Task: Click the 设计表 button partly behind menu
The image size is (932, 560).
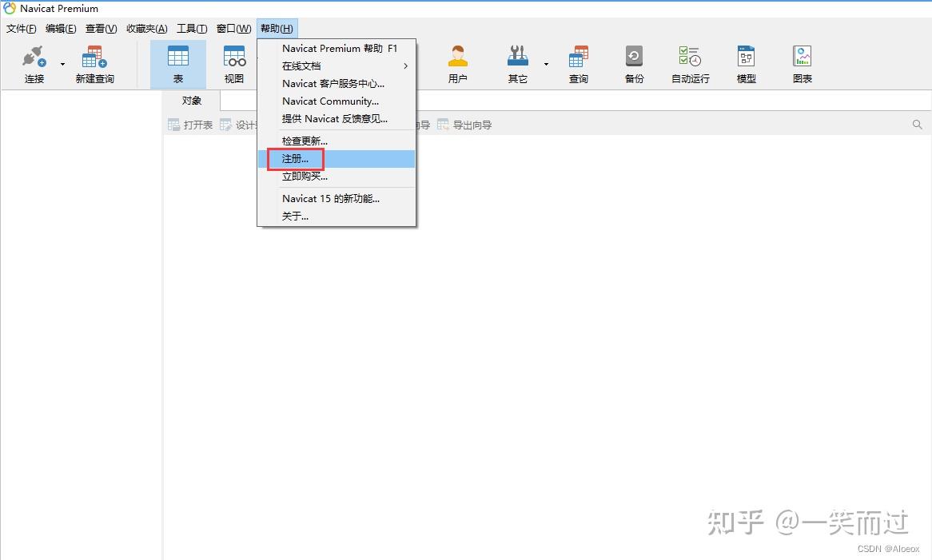Action: pos(237,125)
